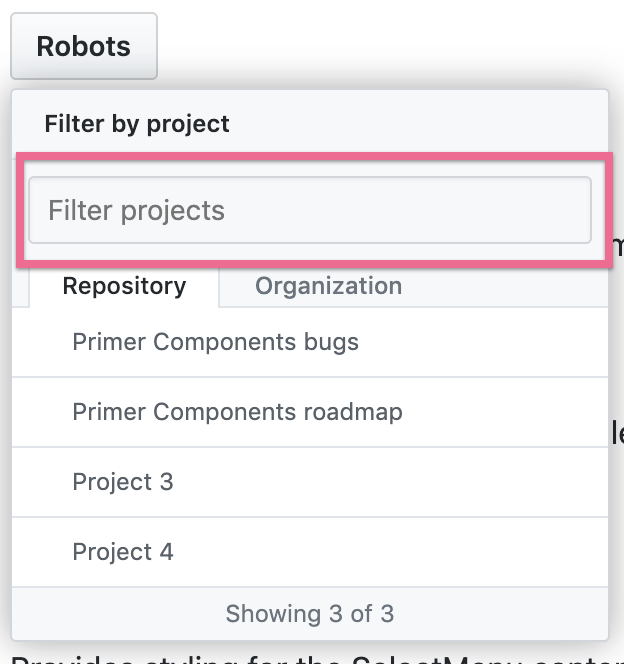Click the Filter projects input field

tap(310, 210)
